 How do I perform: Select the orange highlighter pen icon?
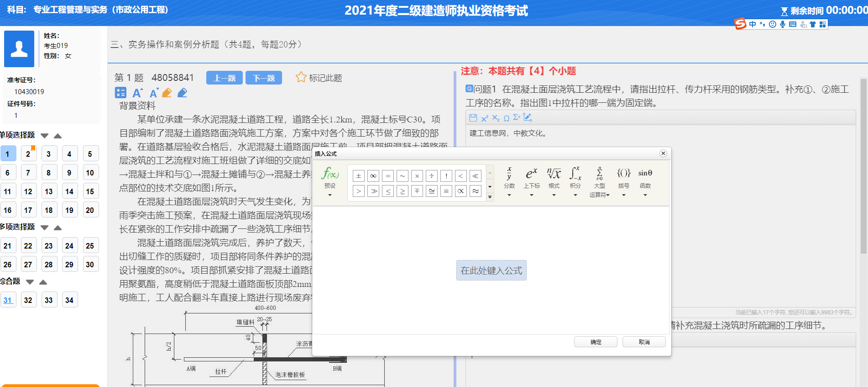(x=167, y=93)
